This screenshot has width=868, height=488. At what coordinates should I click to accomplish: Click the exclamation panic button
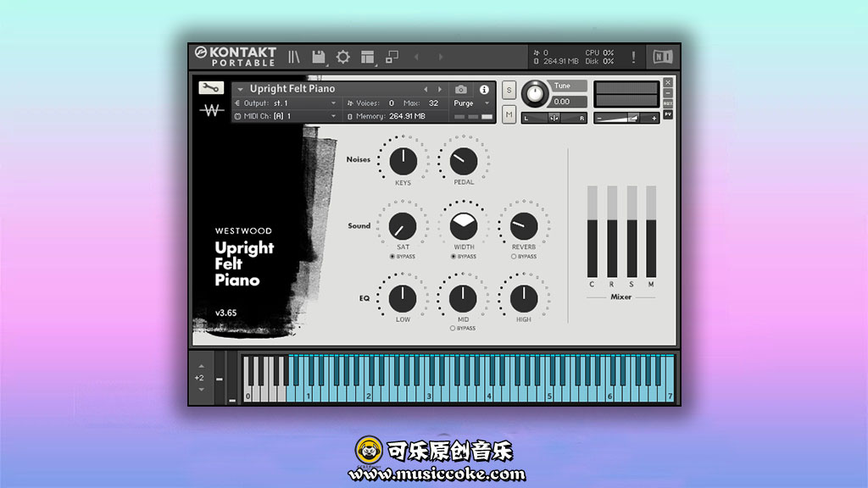633,57
